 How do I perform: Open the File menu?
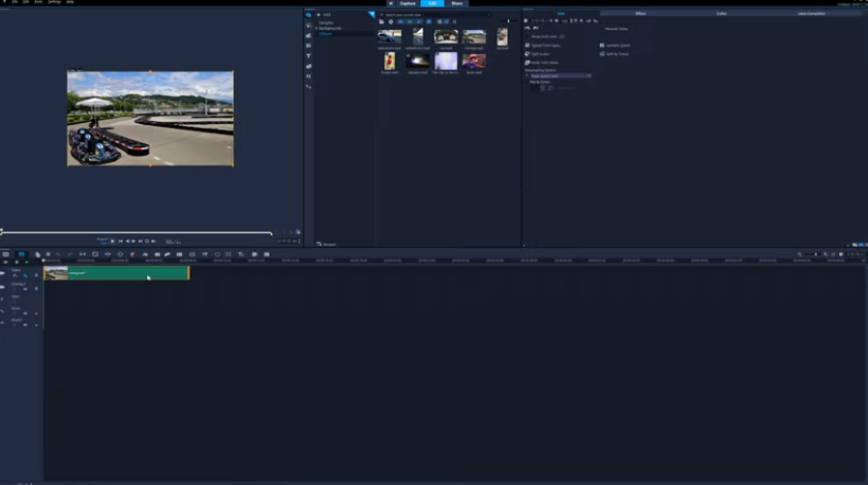click(x=15, y=2)
